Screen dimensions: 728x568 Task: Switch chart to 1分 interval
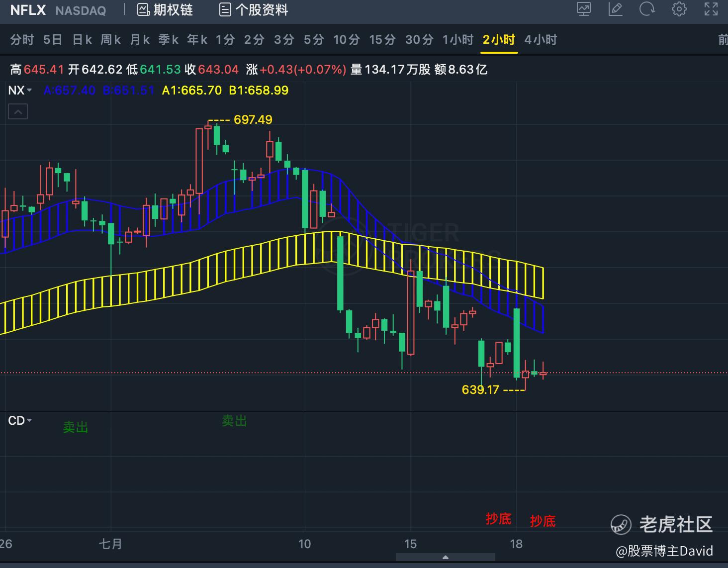225,40
